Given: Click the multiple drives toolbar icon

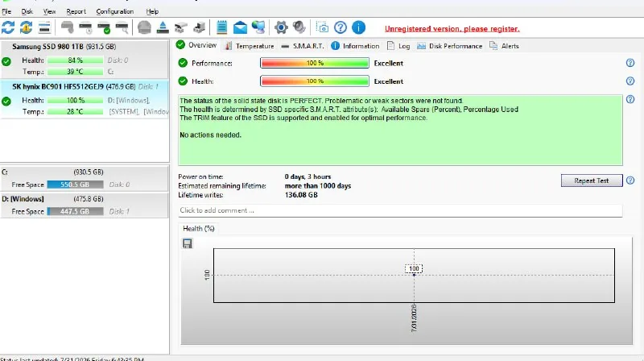Looking at the screenshot, I should (180, 27).
